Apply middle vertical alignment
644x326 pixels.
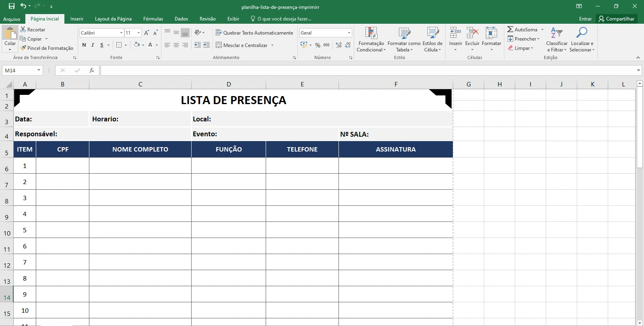176,33
